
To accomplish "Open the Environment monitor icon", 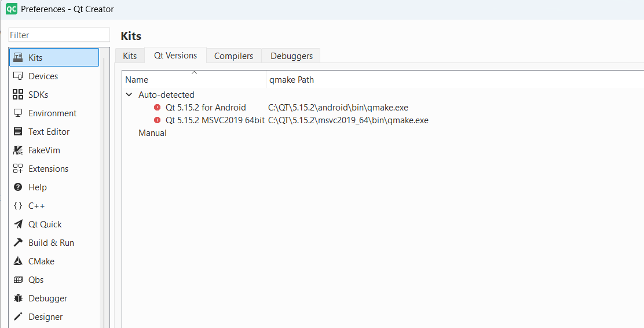I will (18, 113).
